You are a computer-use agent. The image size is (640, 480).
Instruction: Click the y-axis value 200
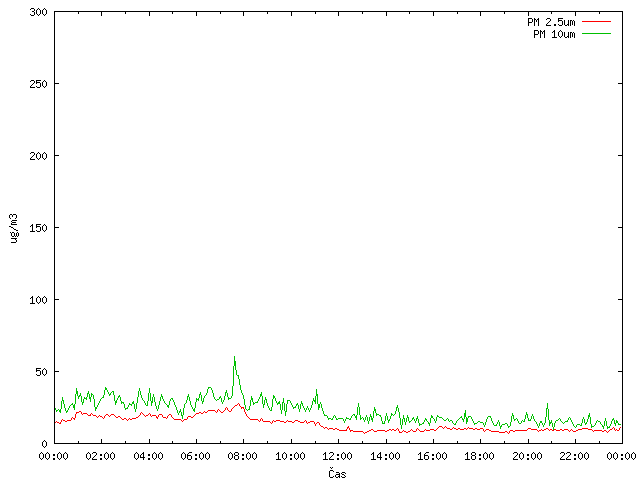(x=38, y=156)
